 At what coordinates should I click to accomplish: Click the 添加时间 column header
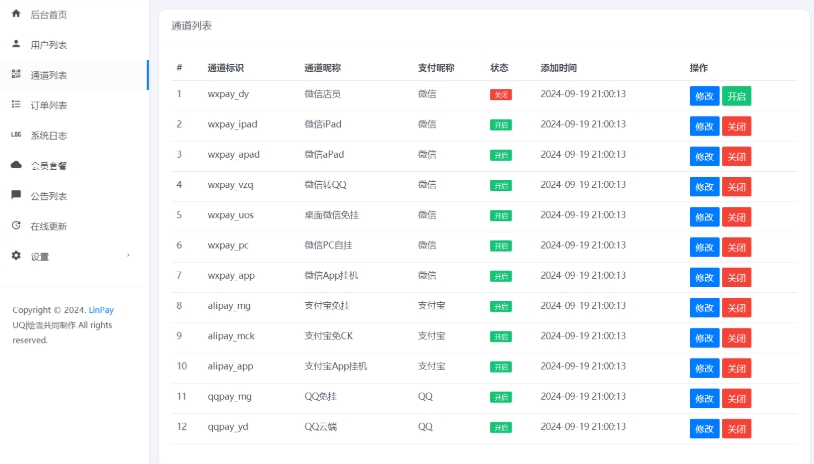[559, 67]
